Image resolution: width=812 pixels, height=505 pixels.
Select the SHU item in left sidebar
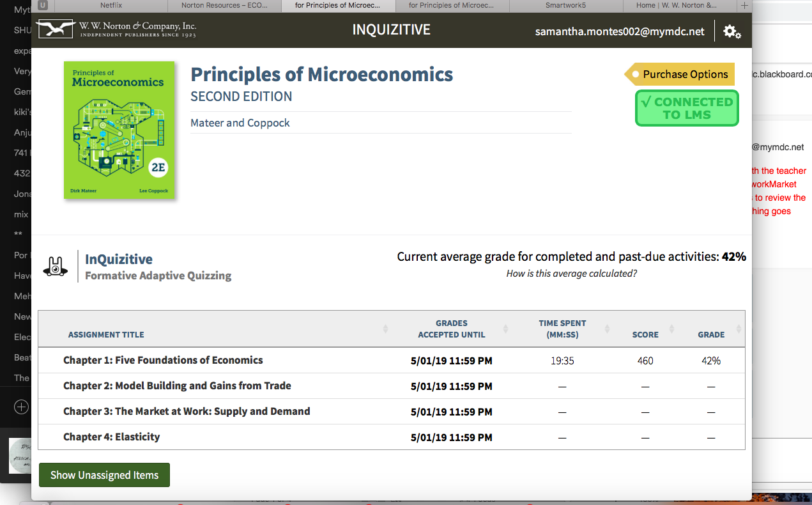(x=22, y=30)
